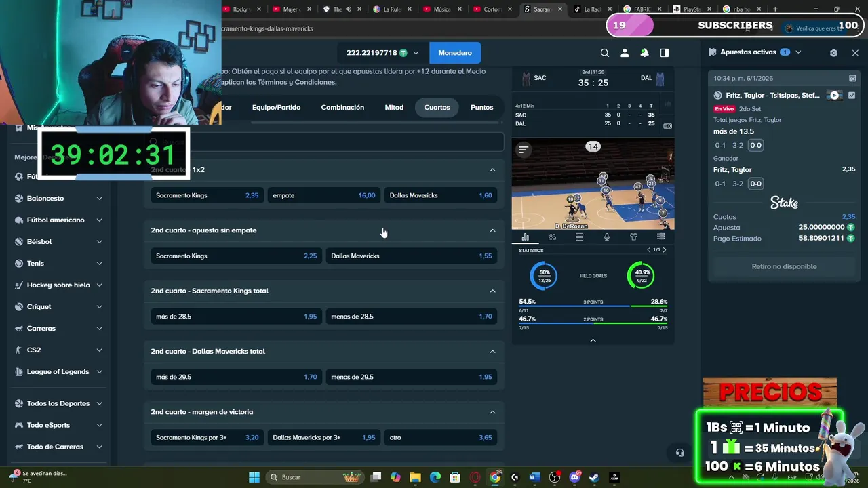Expand CS2 sidebar category
868x488 pixels.
[99, 350]
